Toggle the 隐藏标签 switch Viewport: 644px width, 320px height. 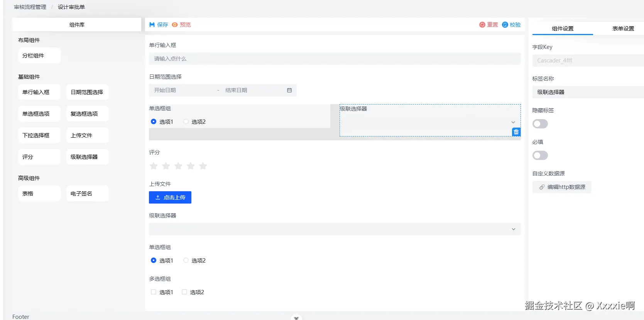(x=540, y=124)
